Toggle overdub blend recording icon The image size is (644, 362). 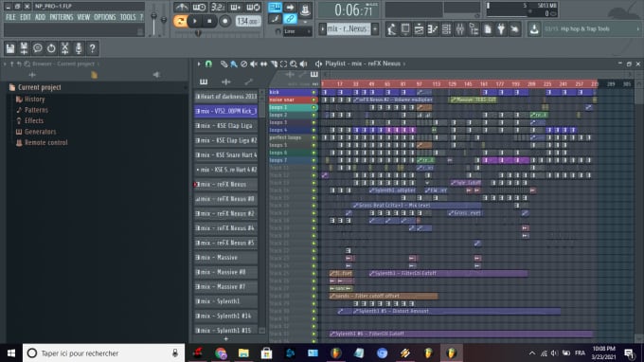coord(235,7)
